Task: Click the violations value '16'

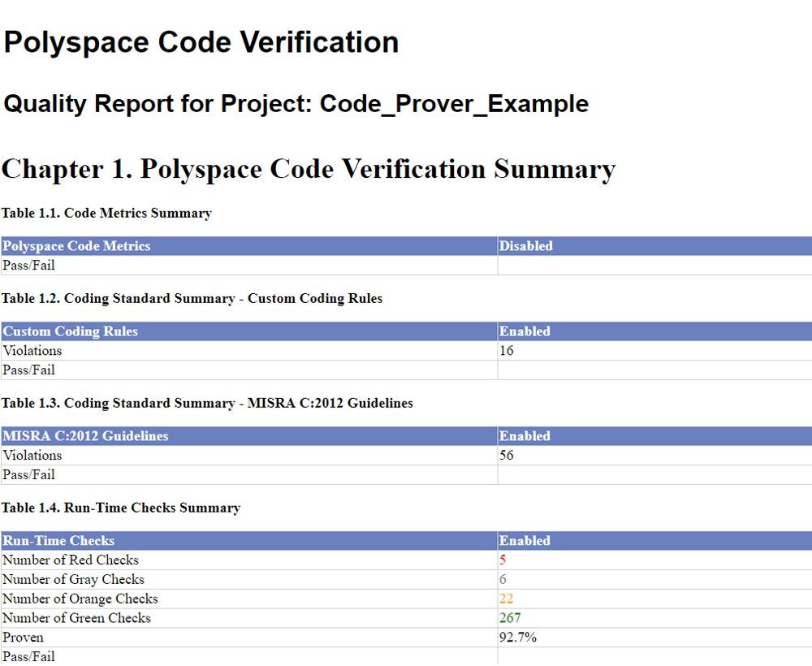Action: tap(507, 351)
